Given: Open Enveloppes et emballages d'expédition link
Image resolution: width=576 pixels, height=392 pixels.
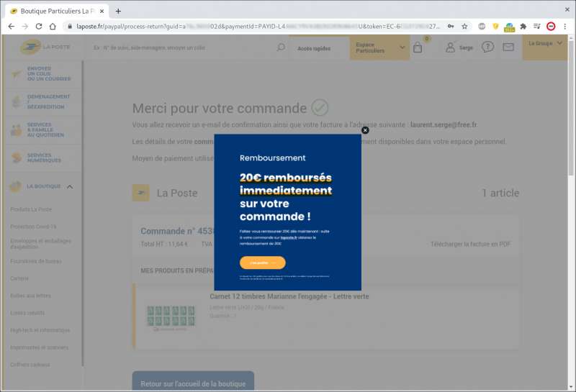Looking at the screenshot, I should 41,244.
